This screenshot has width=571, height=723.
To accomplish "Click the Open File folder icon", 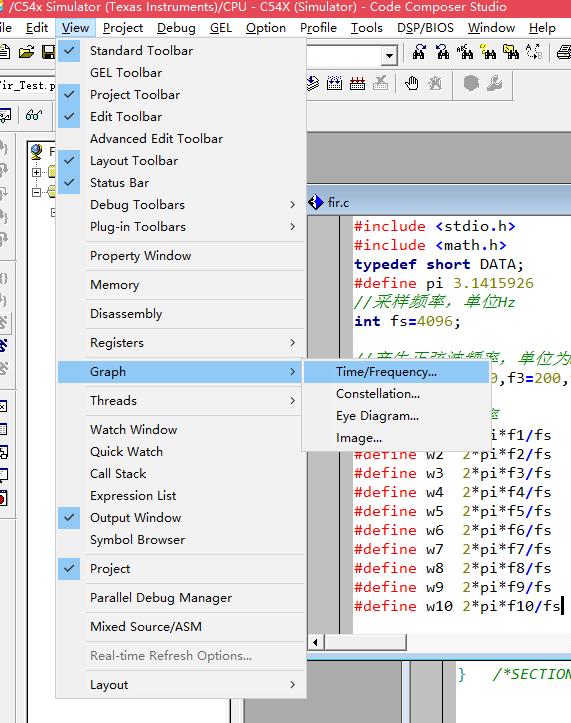I will [x=27, y=52].
